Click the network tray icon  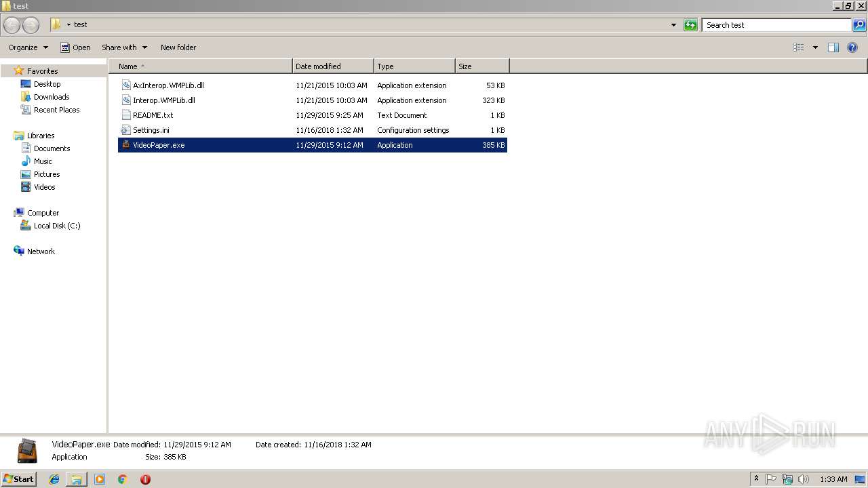[787, 479]
